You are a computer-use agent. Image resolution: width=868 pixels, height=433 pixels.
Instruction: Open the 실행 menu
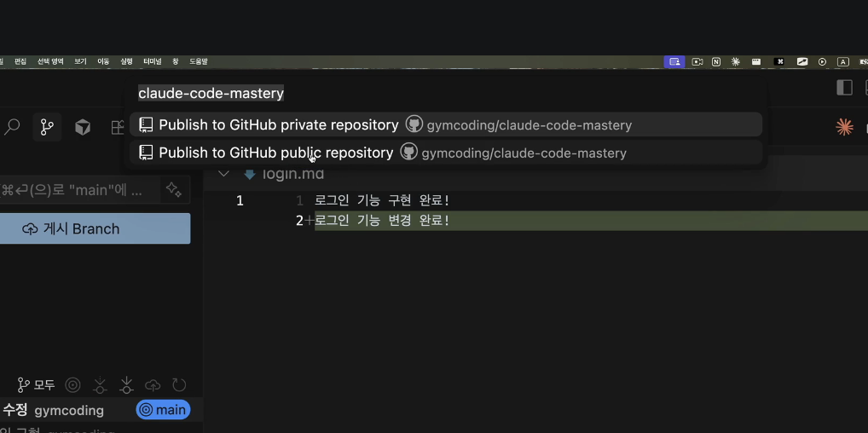127,62
